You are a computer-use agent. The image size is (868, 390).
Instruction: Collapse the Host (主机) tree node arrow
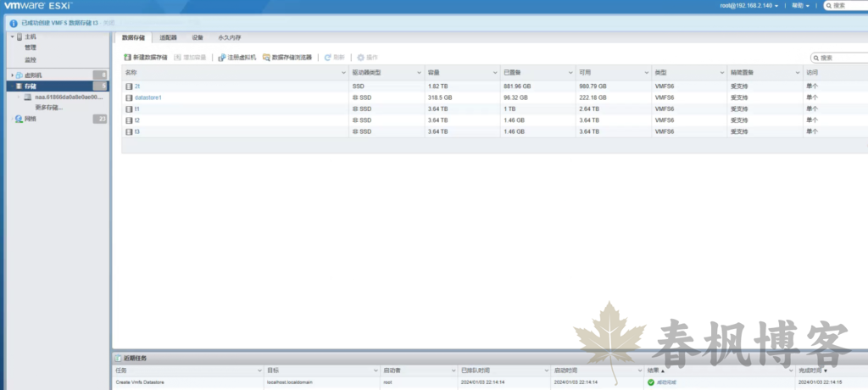[12, 36]
